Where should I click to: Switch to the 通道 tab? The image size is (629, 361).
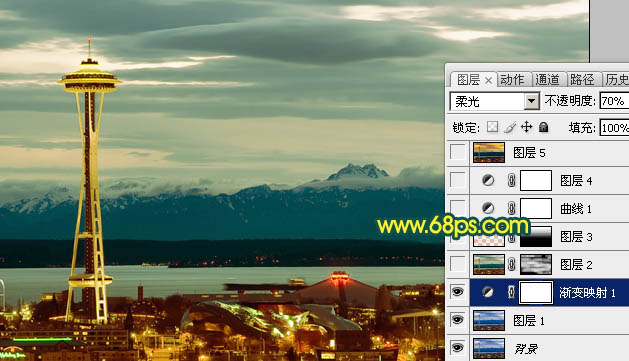tap(548, 80)
